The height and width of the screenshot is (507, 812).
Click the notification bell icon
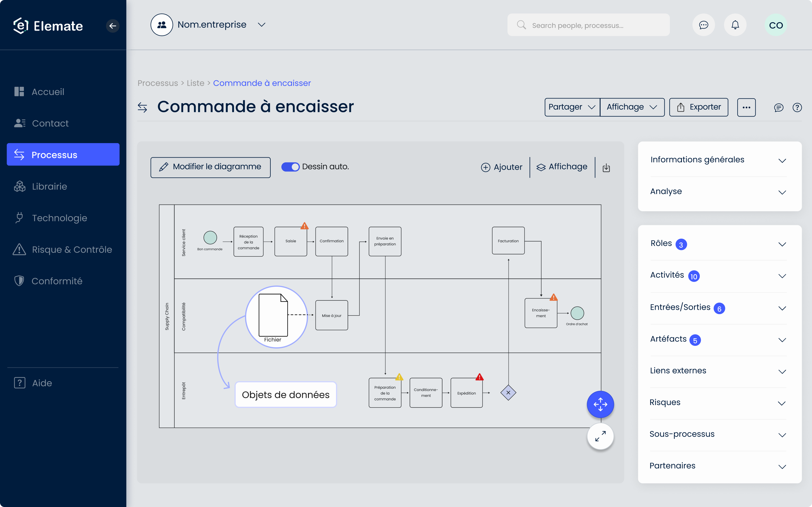735,24
